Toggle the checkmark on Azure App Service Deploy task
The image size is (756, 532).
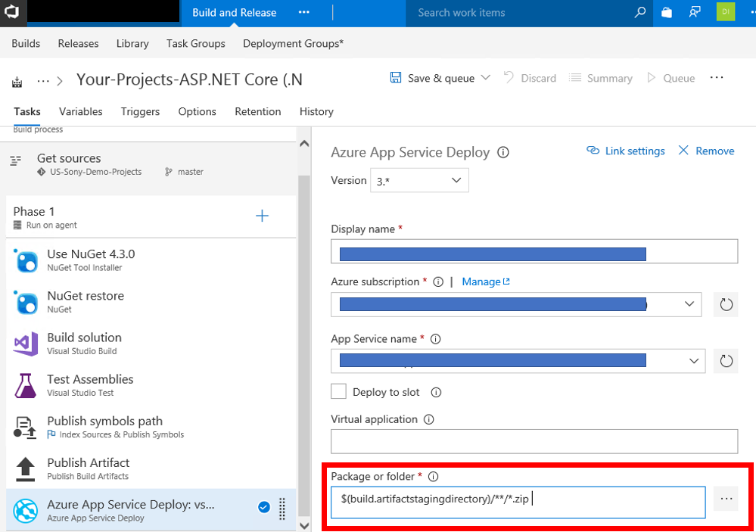point(264,507)
